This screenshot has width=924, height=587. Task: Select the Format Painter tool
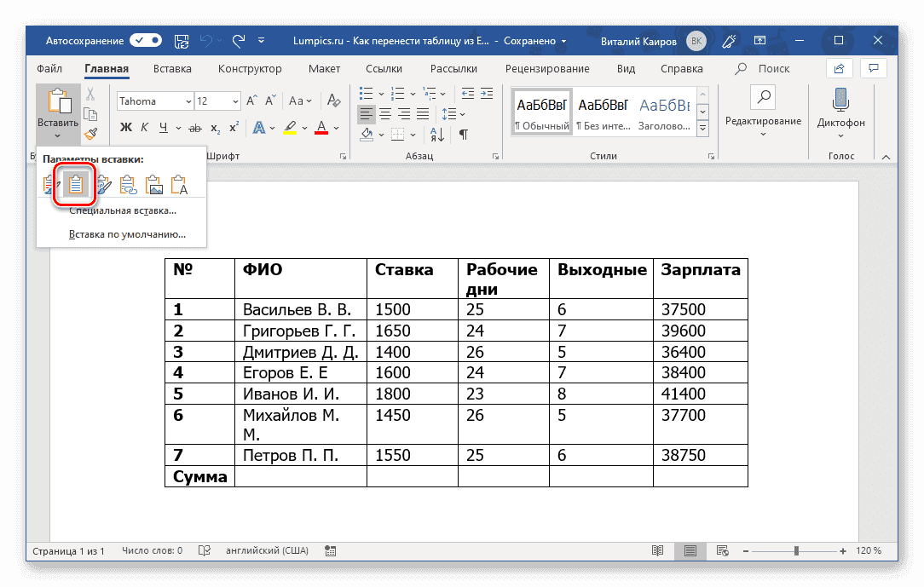point(91,133)
